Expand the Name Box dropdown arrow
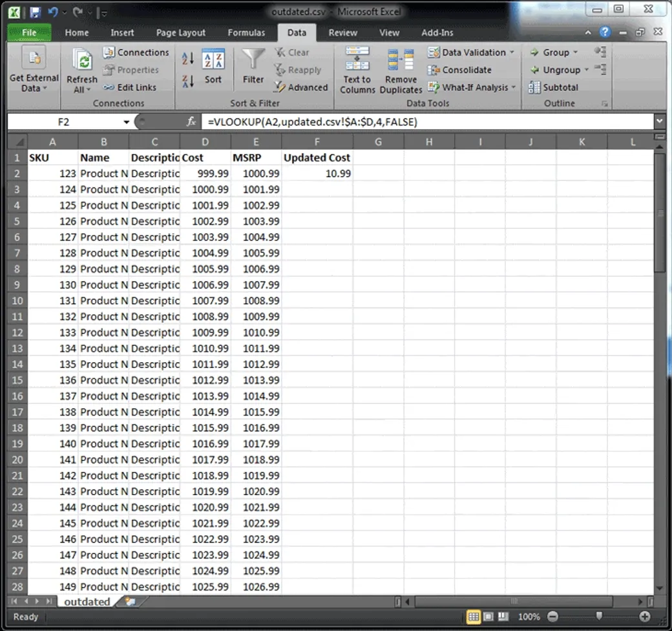672x631 pixels. 127,122
